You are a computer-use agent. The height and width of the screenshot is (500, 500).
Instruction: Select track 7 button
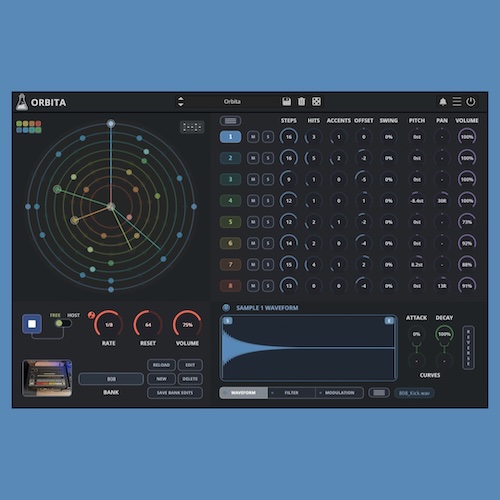pyautogui.click(x=230, y=265)
